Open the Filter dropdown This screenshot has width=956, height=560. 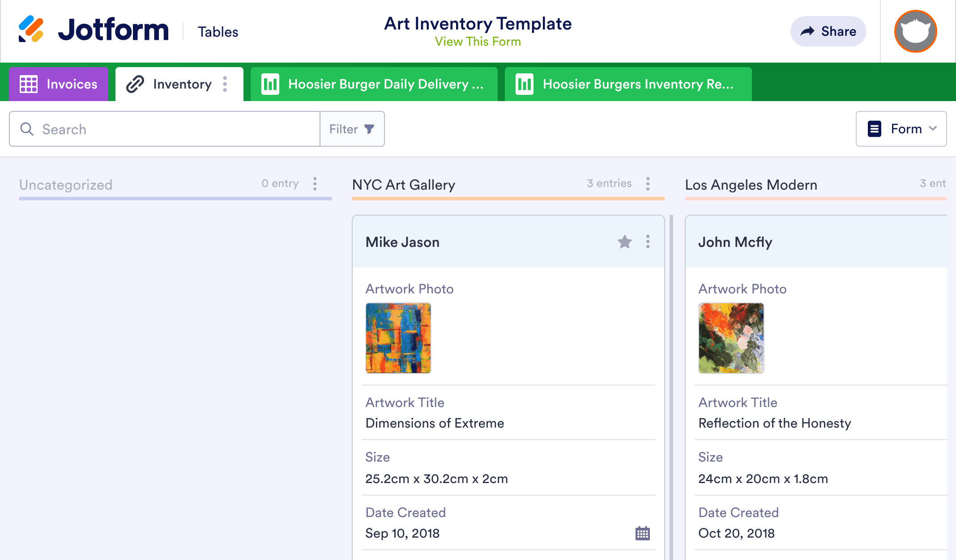click(352, 129)
